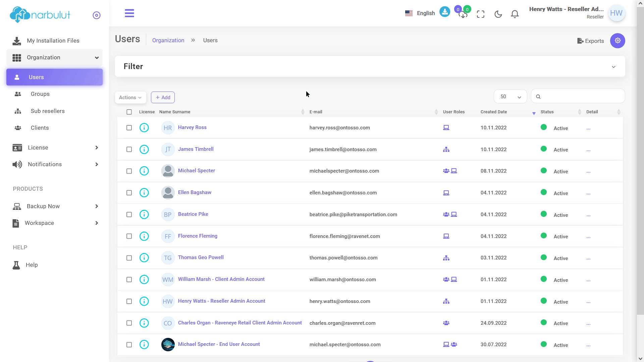Click Michael Specter End User avatar thumbnail
644x362 pixels.
click(x=168, y=345)
